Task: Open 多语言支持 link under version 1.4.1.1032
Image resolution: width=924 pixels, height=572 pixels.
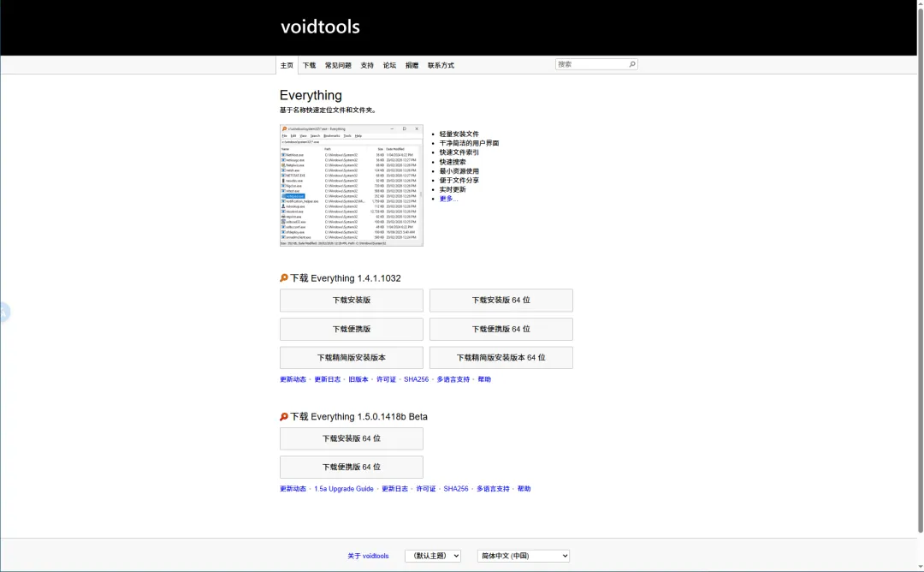Action: [x=453, y=379]
